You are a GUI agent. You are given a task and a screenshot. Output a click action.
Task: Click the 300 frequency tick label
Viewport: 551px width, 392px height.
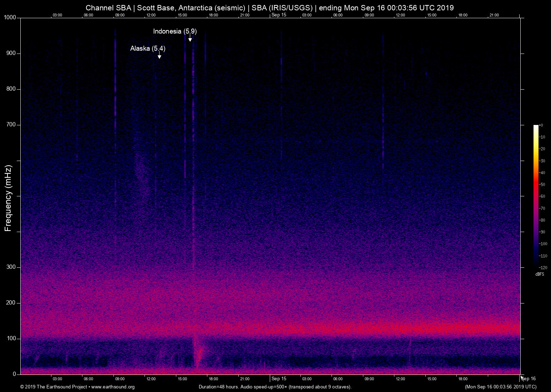(11, 267)
